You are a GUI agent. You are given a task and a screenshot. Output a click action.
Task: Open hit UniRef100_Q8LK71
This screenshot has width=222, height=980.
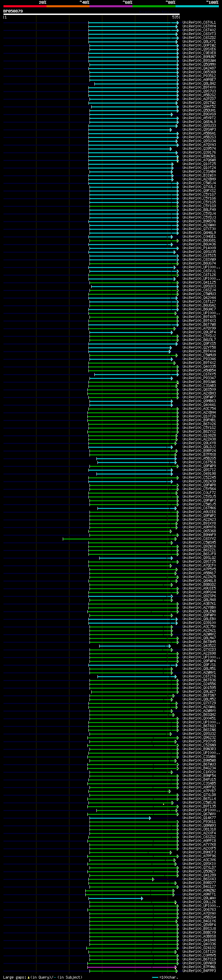pos(199,41)
